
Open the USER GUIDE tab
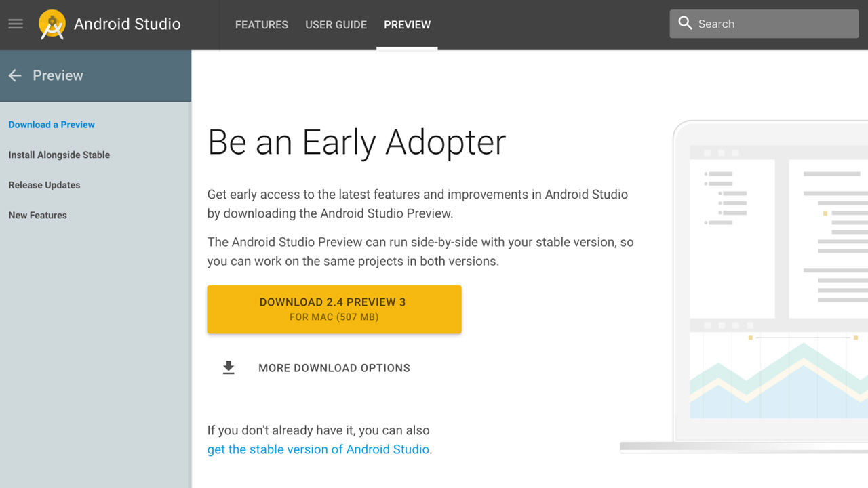pyautogui.click(x=336, y=24)
